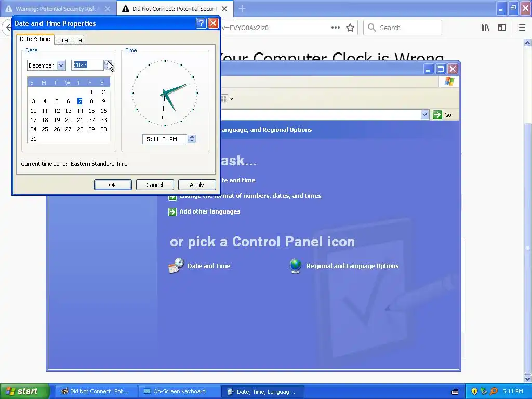Select day 1 in the calendar
The image size is (532, 399).
(x=91, y=92)
